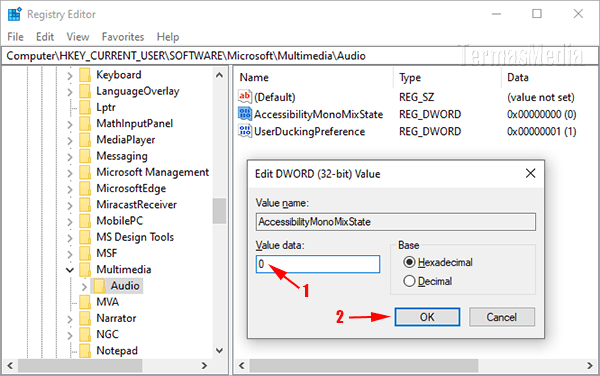
Task: Click the Multimedia folder icon
Action: 85,269
